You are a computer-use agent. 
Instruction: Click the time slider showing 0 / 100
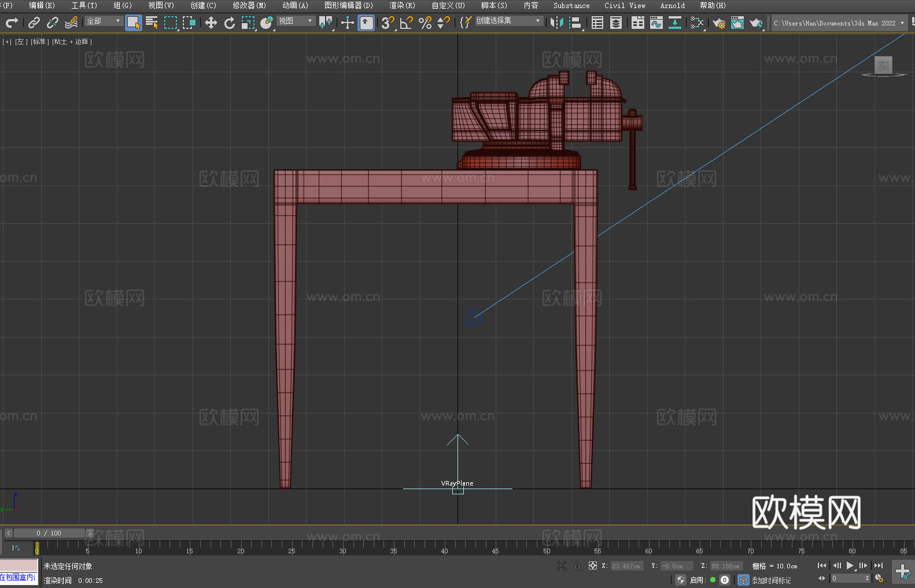coord(49,533)
